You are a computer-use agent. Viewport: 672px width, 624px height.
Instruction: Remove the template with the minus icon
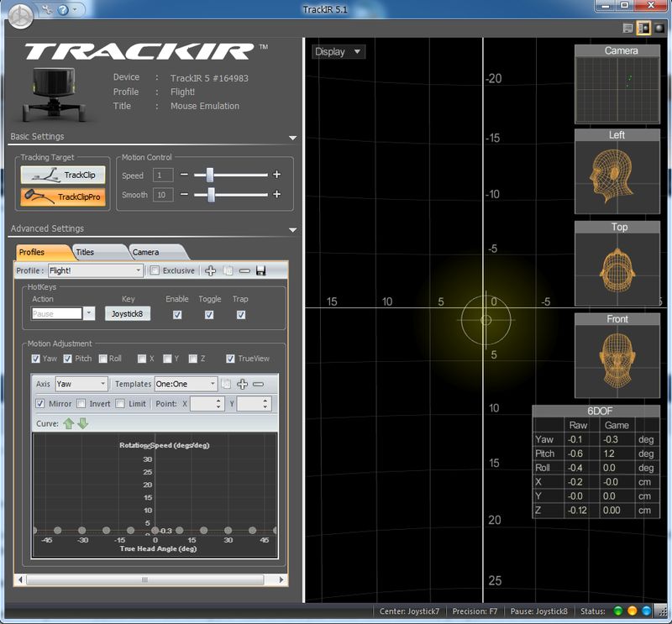(x=259, y=384)
